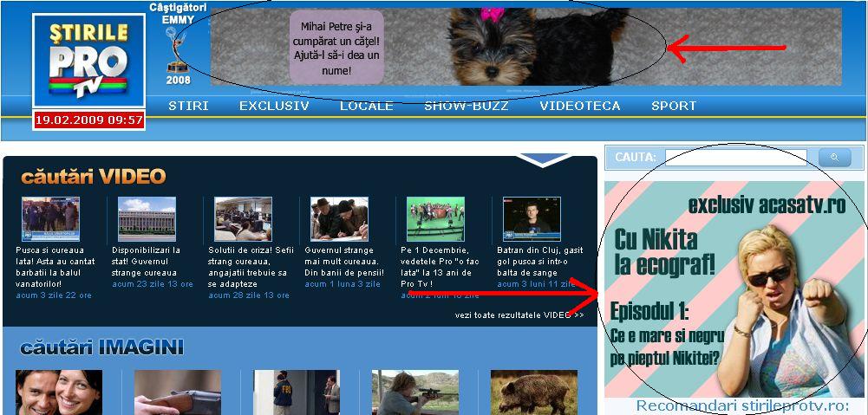The width and height of the screenshot is (868, 415).
Task: Open the SPORT section
Action: [x=674, y=106]
